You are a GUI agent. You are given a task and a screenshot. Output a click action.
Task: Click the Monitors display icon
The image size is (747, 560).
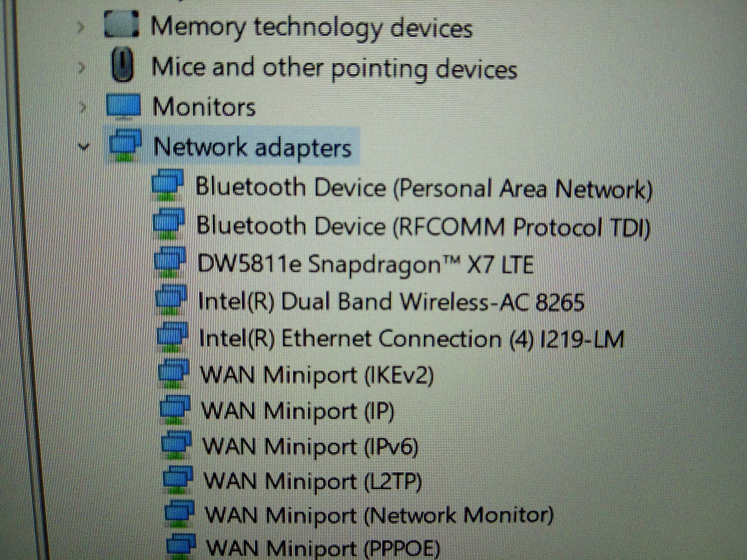point(123,106)
